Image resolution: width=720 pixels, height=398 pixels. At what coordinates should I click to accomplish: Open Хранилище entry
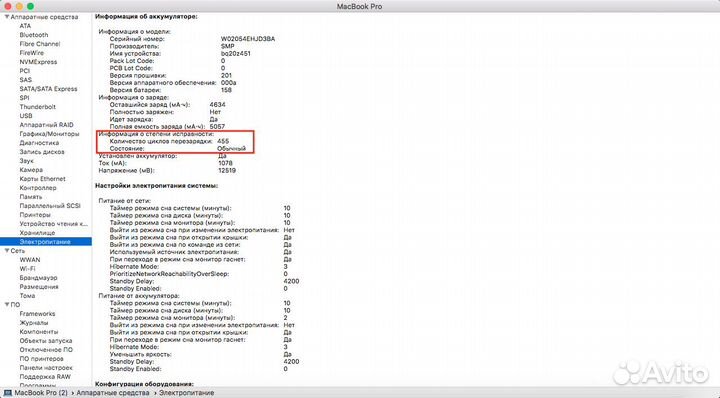click(x=37, y=233)
